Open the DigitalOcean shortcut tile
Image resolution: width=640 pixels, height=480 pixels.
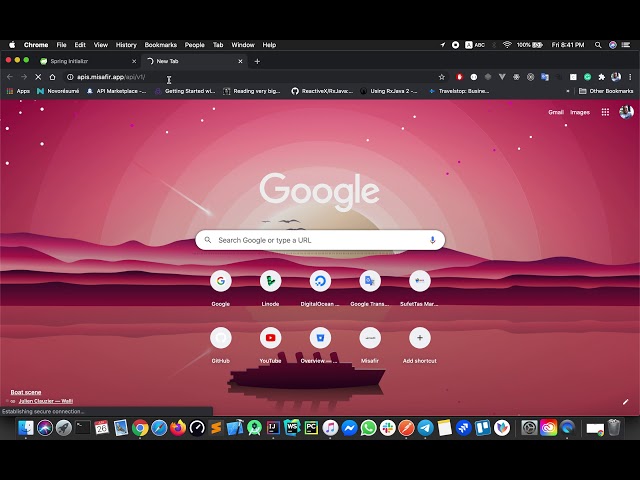(x=320, y=288)
